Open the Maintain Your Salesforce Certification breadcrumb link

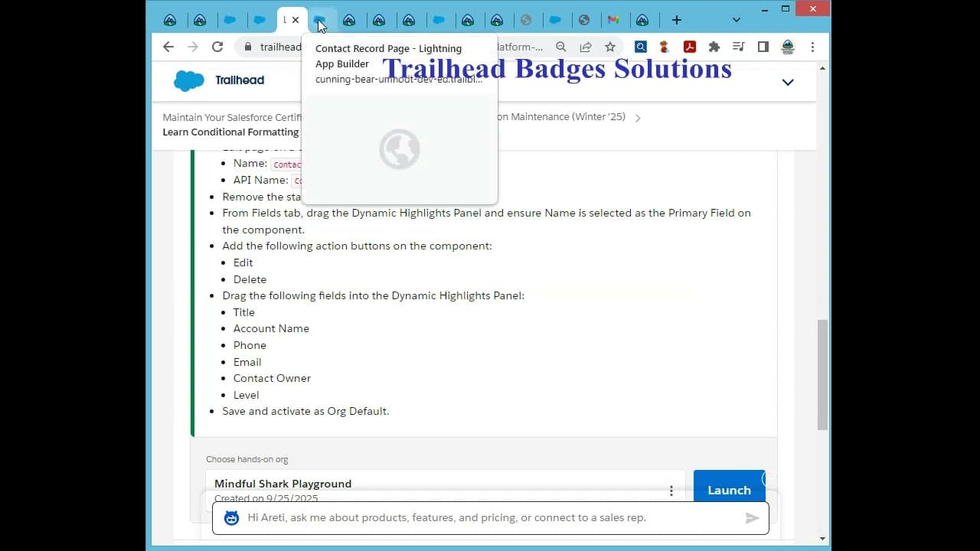pos(232,117)
